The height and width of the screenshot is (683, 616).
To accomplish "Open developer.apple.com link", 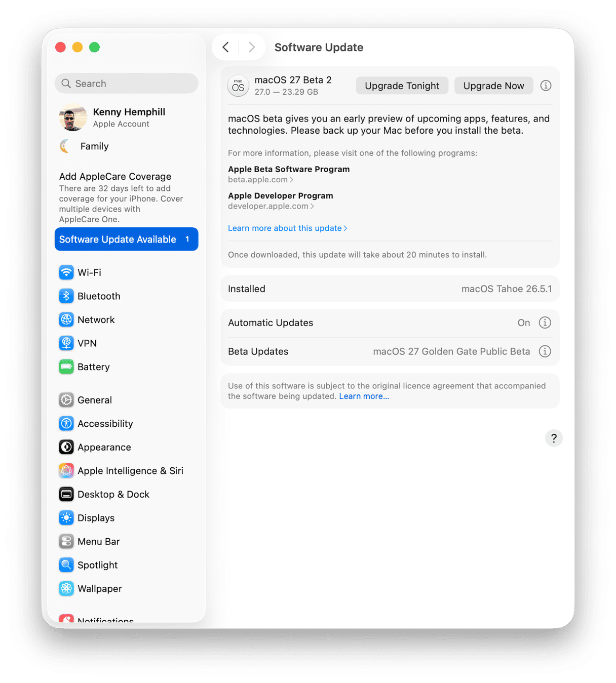I will 271,206.
